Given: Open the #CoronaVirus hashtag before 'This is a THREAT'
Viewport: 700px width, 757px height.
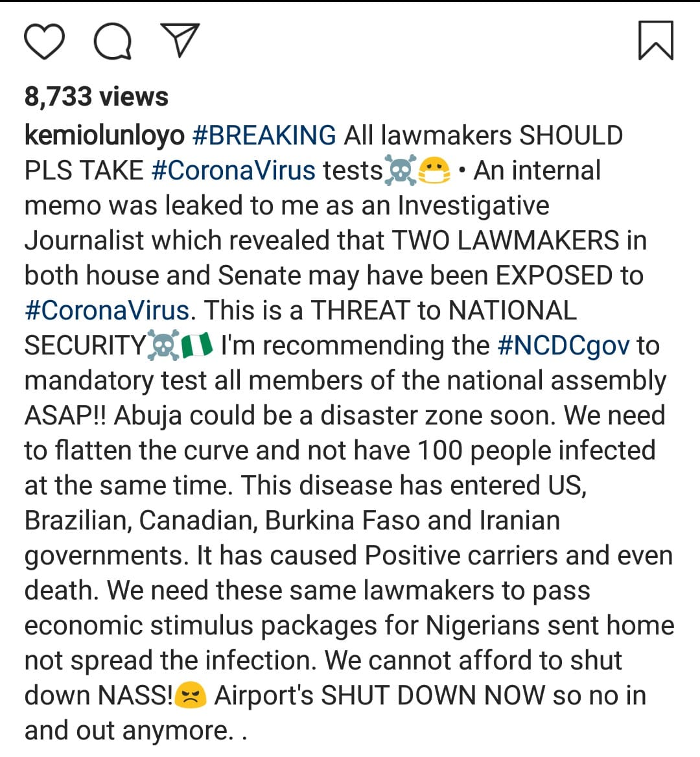Looking at the screenshot, I should (107, 310).
